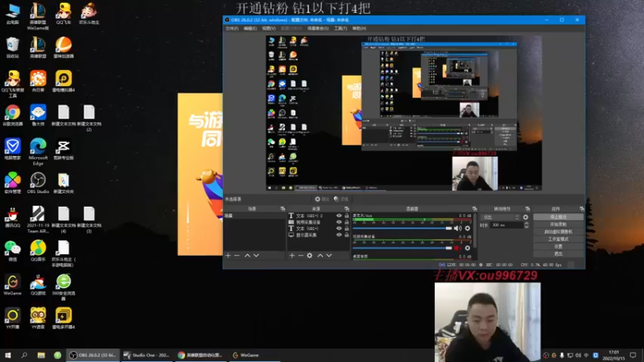Click transition duration stepper arrows

(x=526, y=225)
